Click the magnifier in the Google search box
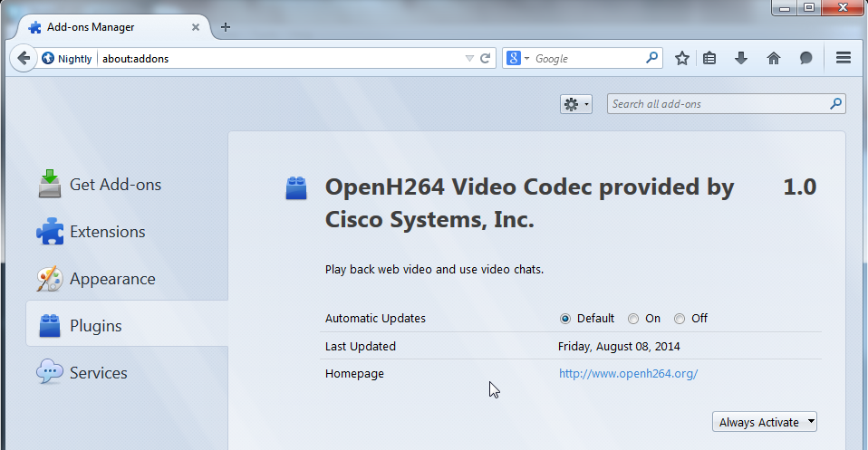The image size is (868, 450). click(652, 57)
